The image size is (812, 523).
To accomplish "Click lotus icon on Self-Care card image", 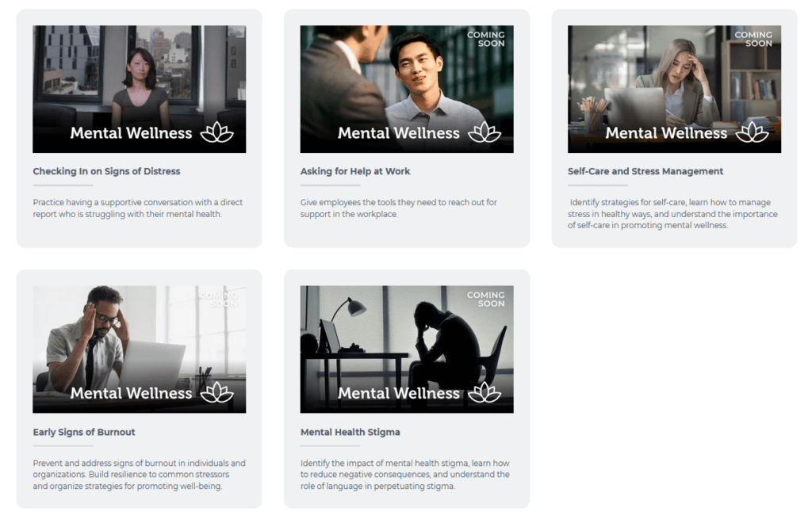I will [x=752, y=132].
